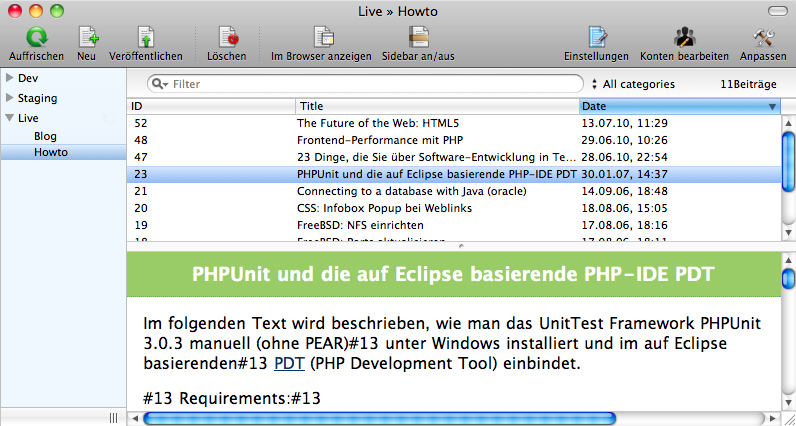Click ID cell 21
The height and width of the screenshot is (426, 796).
coord(141,191)
